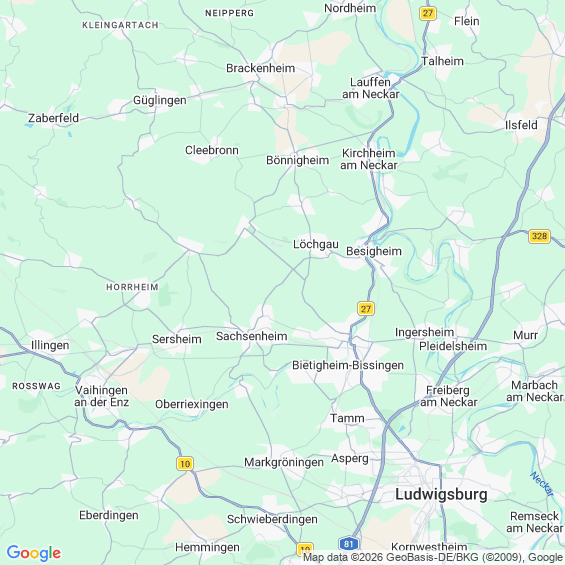This screenshot has width=565, height=565.
Task: Click the route 27 shield near Besigheim
Action: coord(366,309)
